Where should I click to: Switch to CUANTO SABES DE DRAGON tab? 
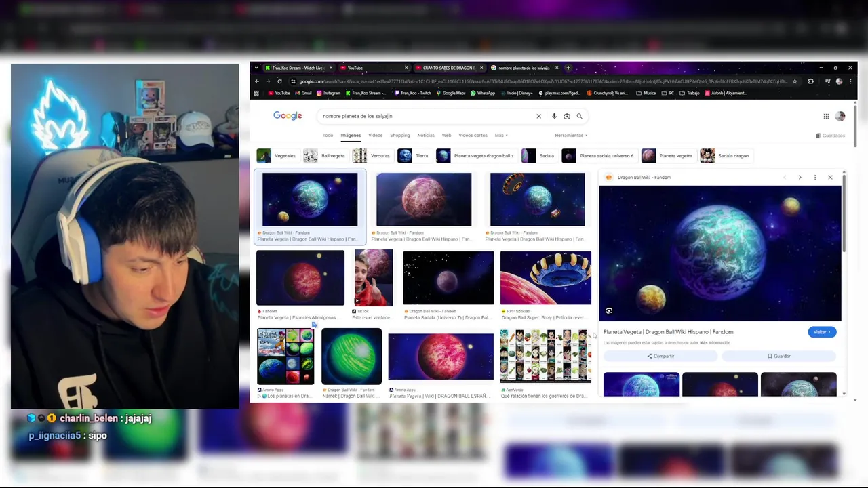click(x=448, y=68)
